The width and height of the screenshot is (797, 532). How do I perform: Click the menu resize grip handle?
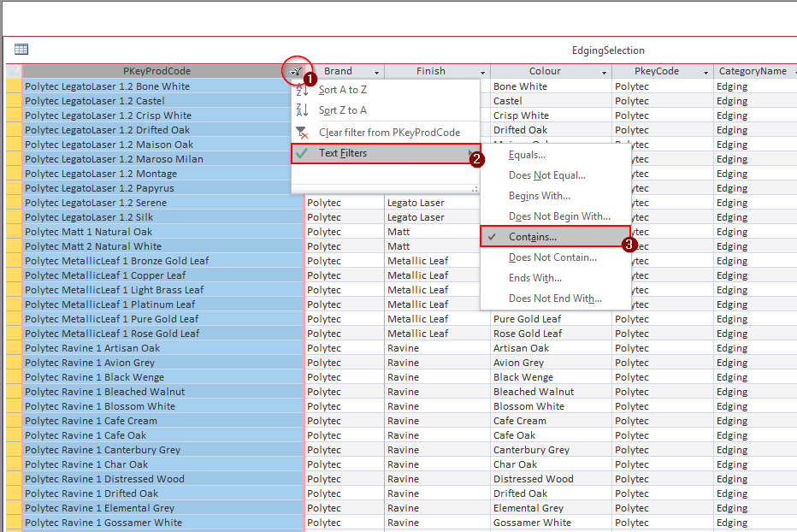pyautogui.click(x=475, y=189)
